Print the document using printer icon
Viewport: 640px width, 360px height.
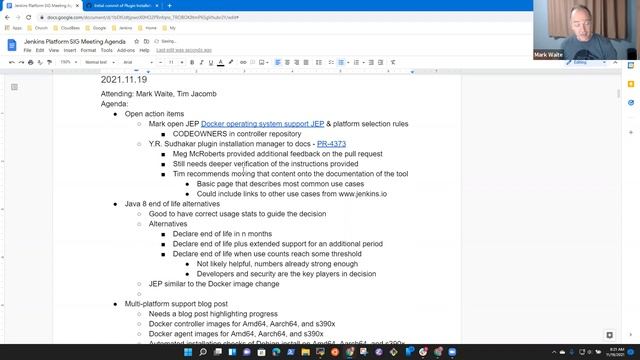(x=31, y=62)
